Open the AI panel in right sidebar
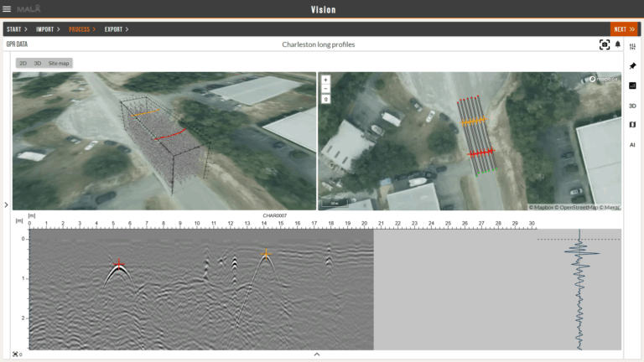Viewport: 644px width, 362px height. (632, 144)
